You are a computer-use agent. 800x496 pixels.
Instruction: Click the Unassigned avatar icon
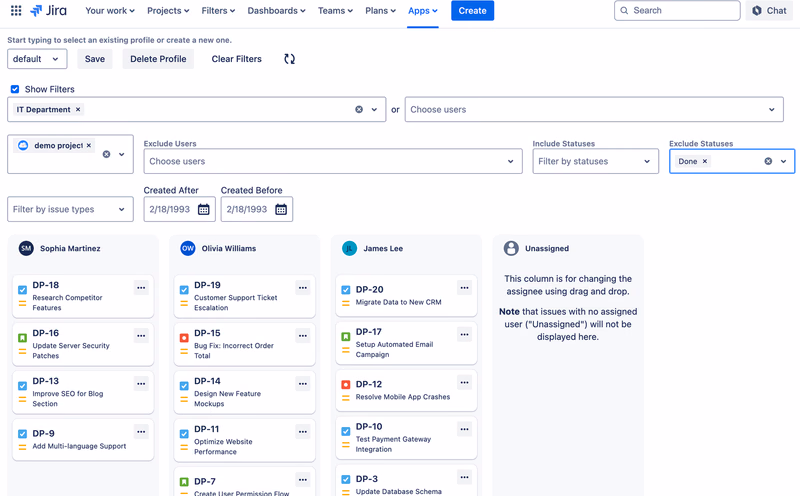511,249
